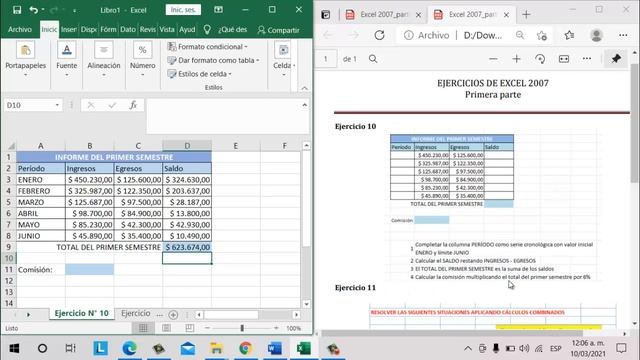Zoom out the PDF with minus button
The height and width of the screenshot is (360, 640).
[493, 59]
